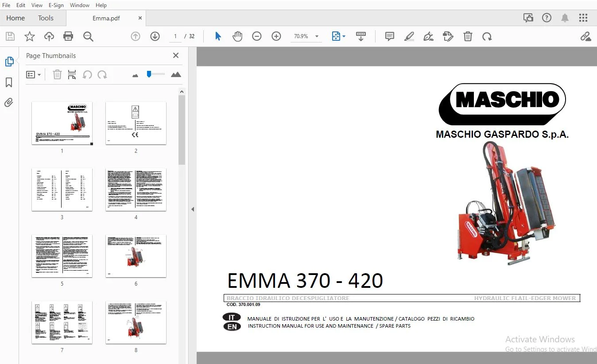This screenshot has width=597, height=364.
Task: Open the Attachments paperclip panel
Action: (x=9, y=103)
